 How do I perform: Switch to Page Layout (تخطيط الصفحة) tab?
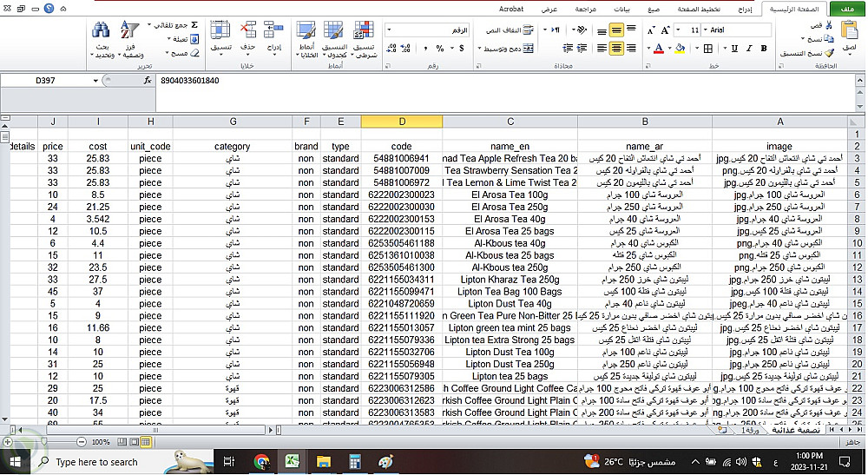[x=699, y=10]
